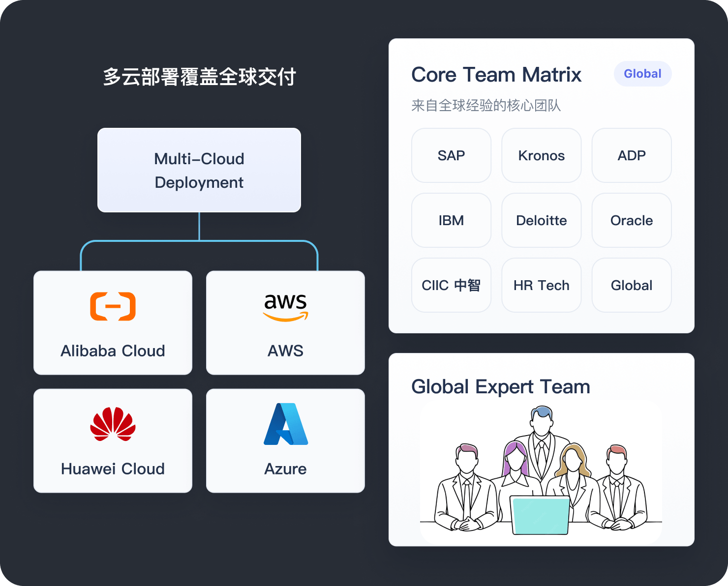Image resolution: width=728 pixels, height=586 pixels.
Task: Click the Azure label text
Action: (285, 469)
